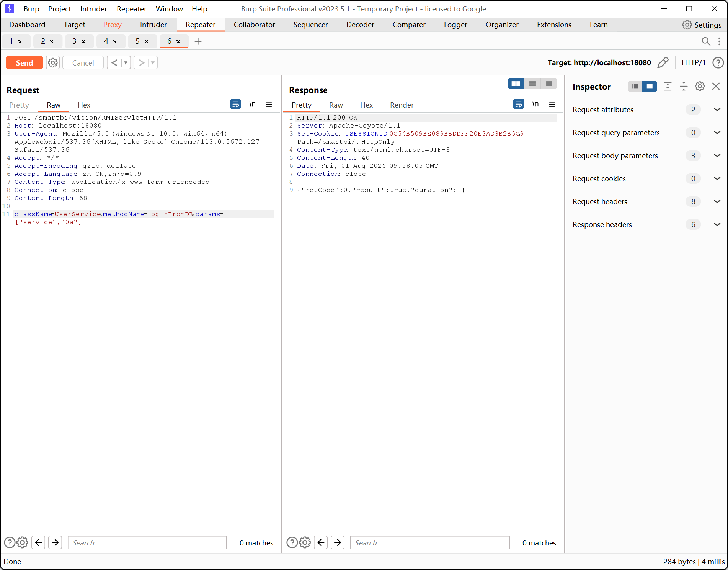This screenshot has height=570, width=728.
Task: Jump to next match in Response search
Action: point(338,542)
